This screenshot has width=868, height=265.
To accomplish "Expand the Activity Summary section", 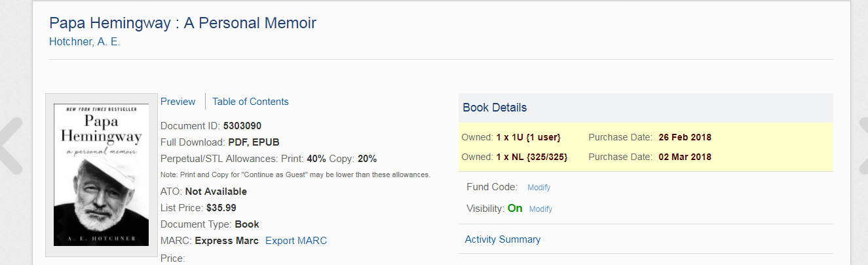I will [502, 239].
